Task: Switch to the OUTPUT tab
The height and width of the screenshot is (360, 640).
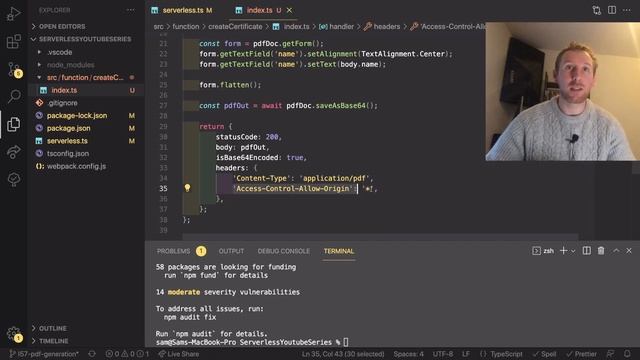Action: point(231,251)
